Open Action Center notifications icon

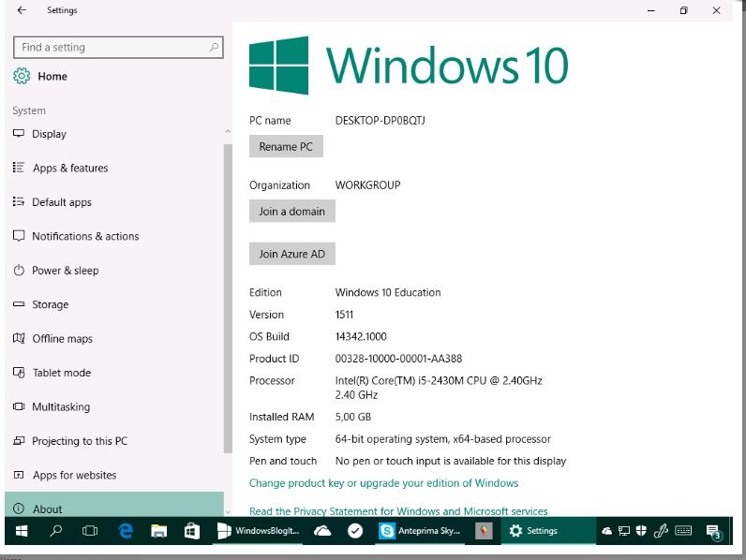pos(713,531)
